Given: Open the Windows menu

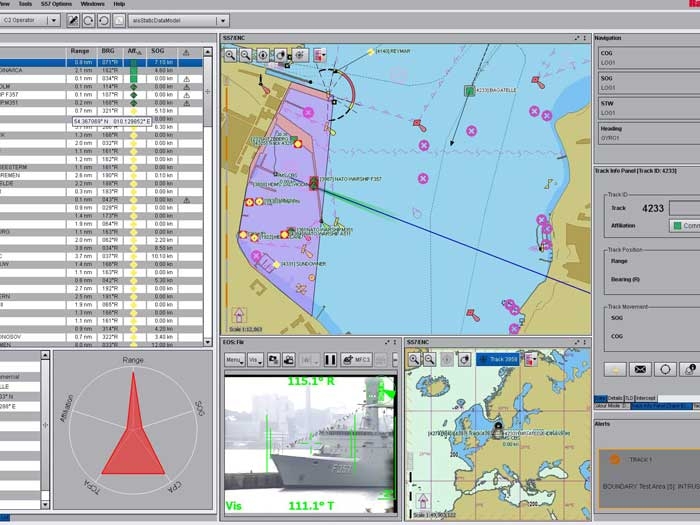Looking at the screenshot, I should (x=92, y=4).
